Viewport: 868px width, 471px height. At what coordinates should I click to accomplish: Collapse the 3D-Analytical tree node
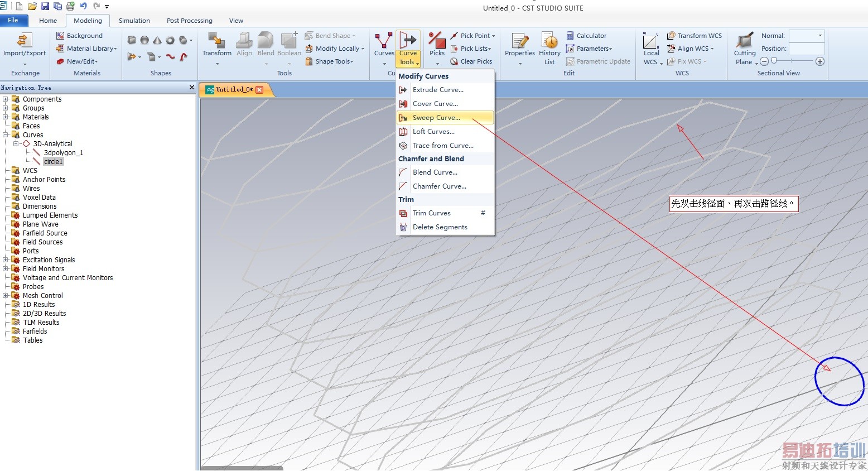[16, 144]
